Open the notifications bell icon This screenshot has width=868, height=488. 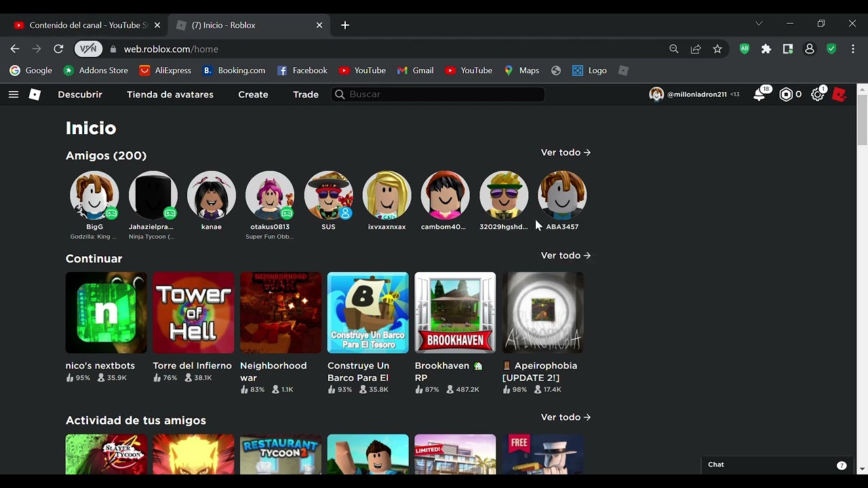[x=759, y=95]
